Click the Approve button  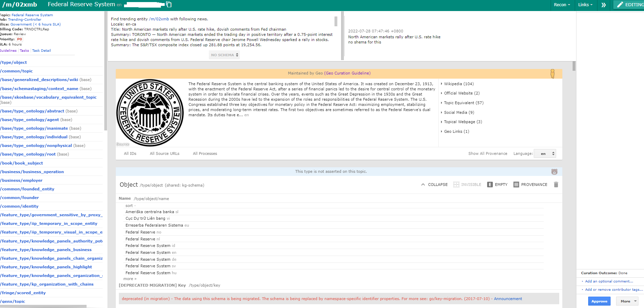point(599,301)
